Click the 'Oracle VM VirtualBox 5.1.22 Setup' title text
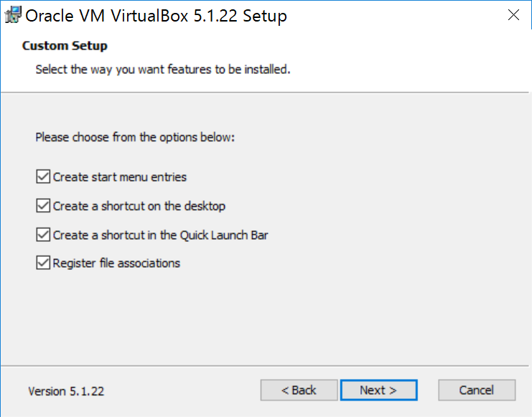This screenshot has height=417, width=532. pos(156,16)
